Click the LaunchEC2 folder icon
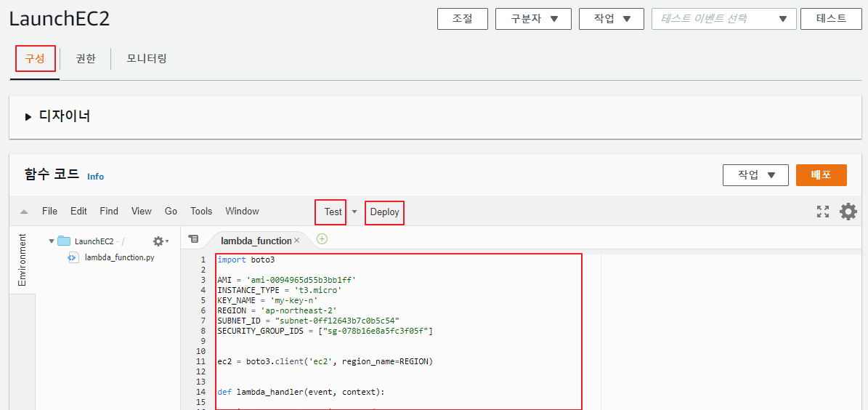The width and height of the screenshot is (868, 410). point(64,241)
